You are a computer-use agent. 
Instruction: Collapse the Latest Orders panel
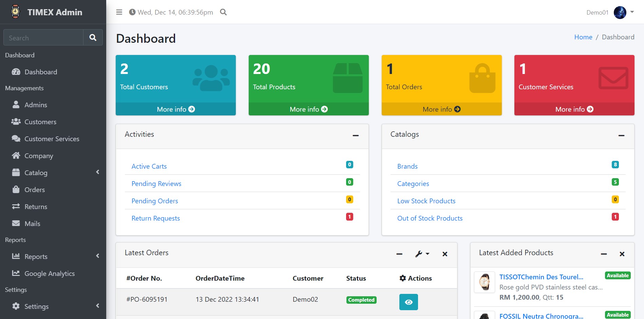pos(399,254)
